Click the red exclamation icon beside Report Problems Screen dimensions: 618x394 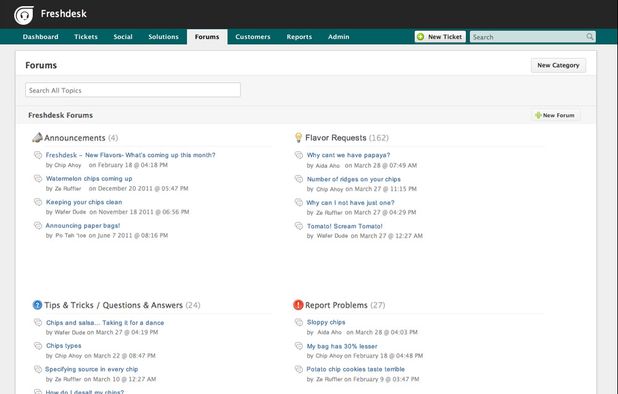pyautogui.click(x=298, y=305)
